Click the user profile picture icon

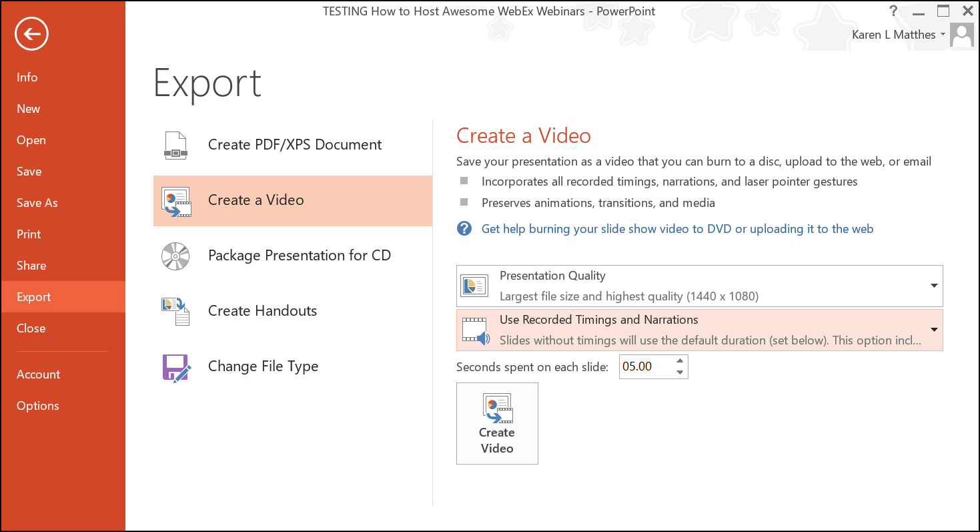[961, 34]
